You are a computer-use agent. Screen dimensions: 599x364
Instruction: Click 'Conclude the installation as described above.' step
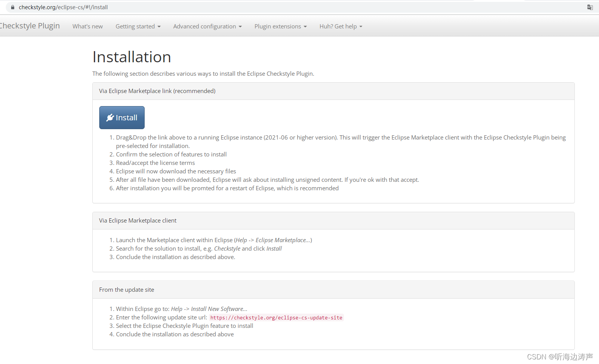(175, 257)
